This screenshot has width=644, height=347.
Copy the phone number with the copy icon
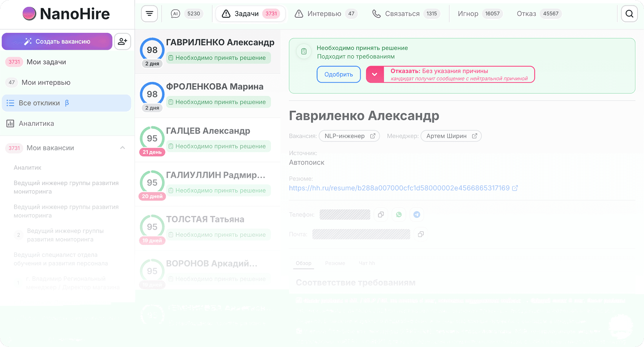pos(381,214)
